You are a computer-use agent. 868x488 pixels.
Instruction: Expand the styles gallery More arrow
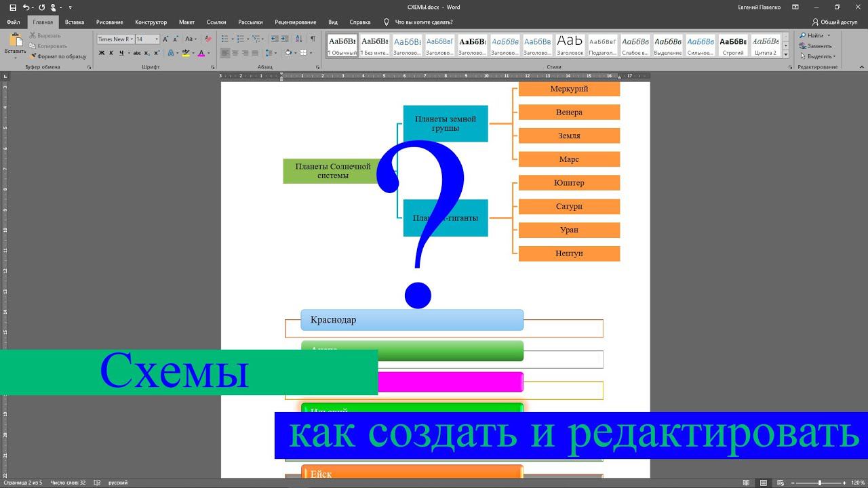point(786,54)
